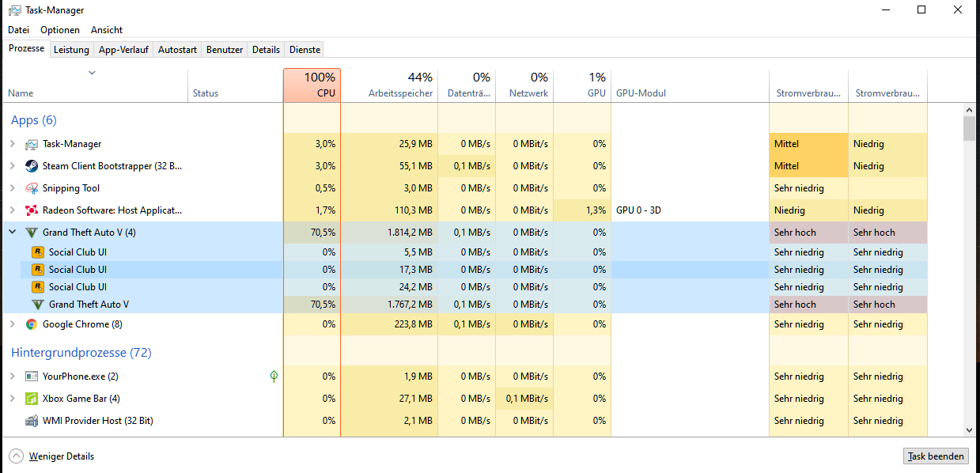Viewport: 980px width, 473px height.
Task: Switch to the Autostart tab
Action: 177,49
